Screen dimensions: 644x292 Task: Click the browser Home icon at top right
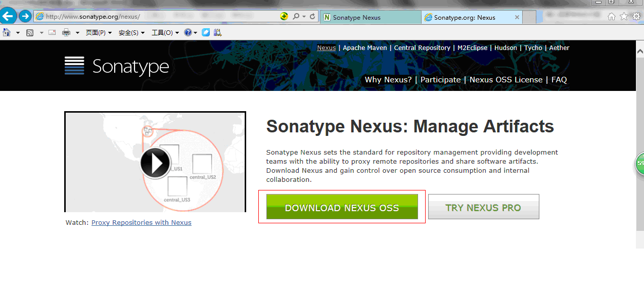612,17
